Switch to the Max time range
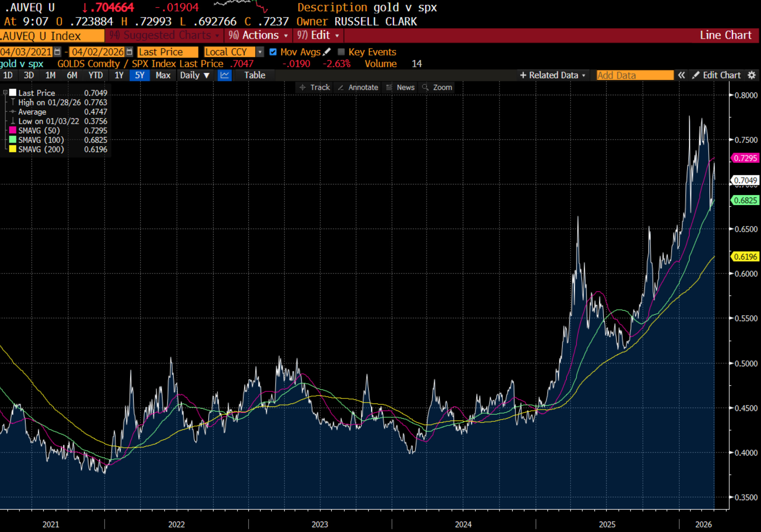 tap(163, 75)
